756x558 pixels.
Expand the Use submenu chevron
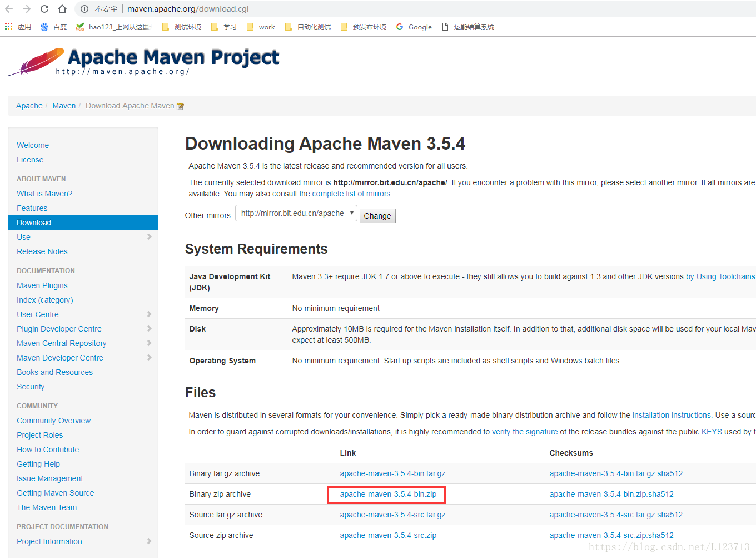(x=149, y=237)
